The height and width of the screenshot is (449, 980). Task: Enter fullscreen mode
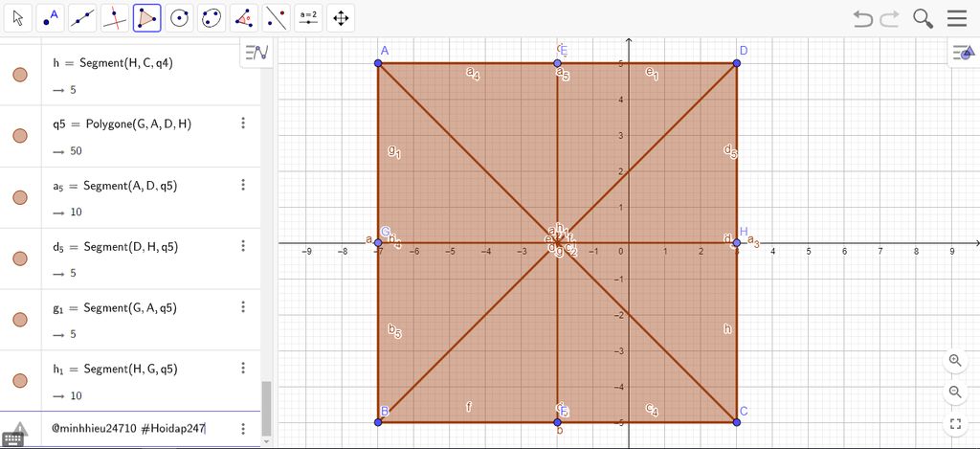click(955, 423)
